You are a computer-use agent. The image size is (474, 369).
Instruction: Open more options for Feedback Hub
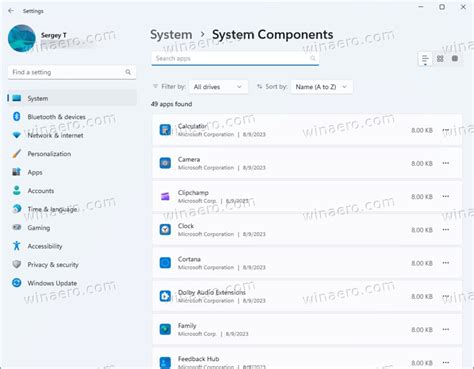(x=446, y=363)
